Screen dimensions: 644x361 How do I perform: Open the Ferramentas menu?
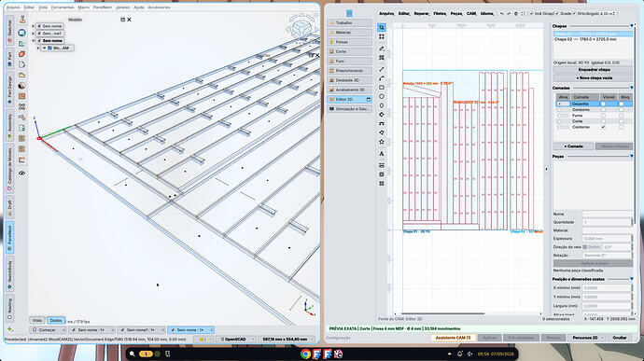63,7
